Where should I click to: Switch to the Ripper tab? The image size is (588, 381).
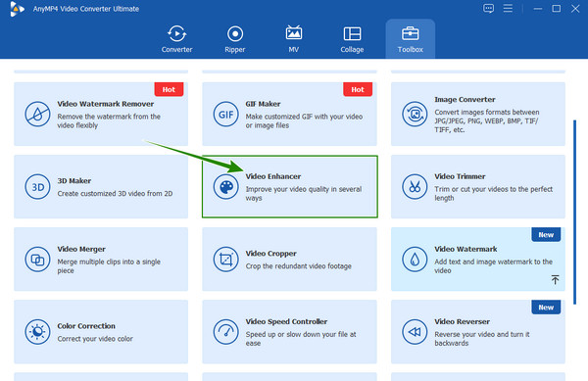coord(235,39)
